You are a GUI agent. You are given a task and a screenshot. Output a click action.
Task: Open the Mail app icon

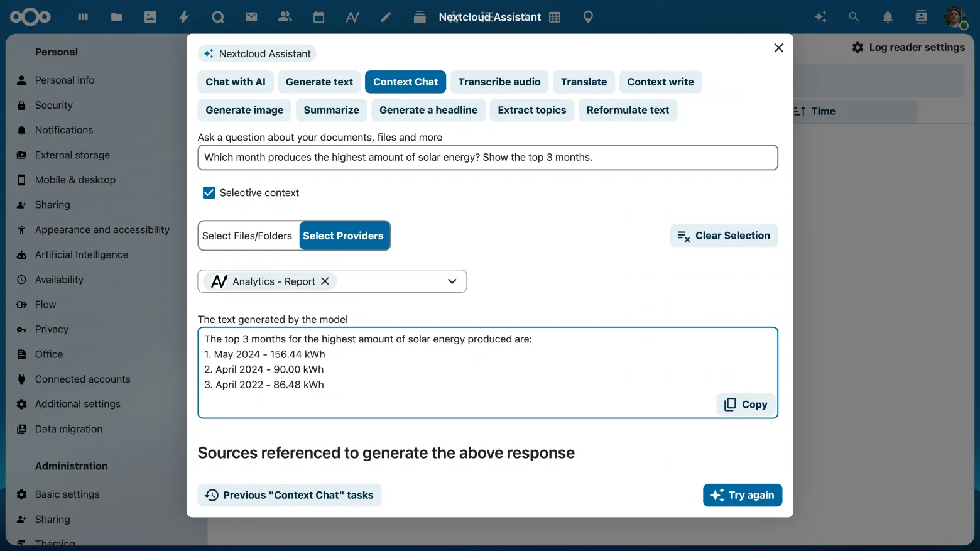click(251, 17)
